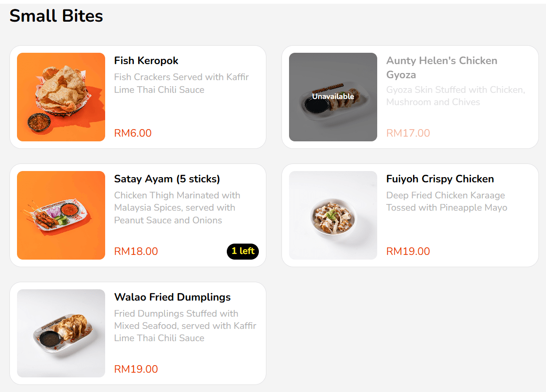Open Aunty Helen's Chicken Gyoza title

[441, 67]
